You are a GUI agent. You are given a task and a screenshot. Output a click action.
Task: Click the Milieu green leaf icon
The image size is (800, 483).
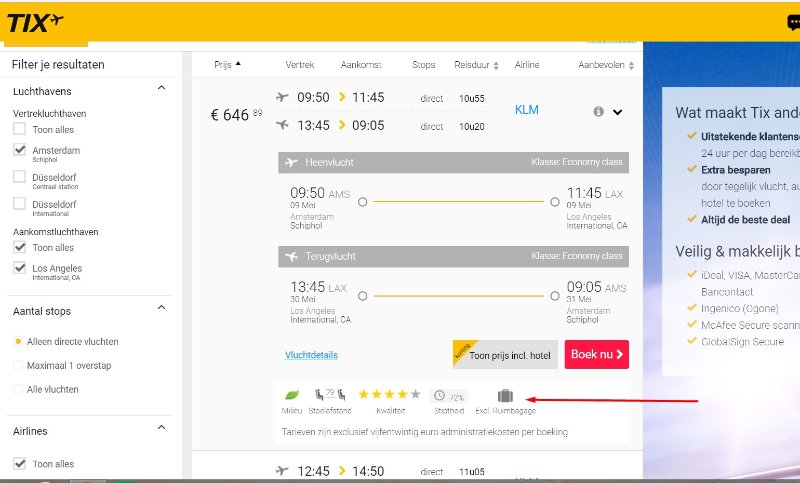pos(292,395)
